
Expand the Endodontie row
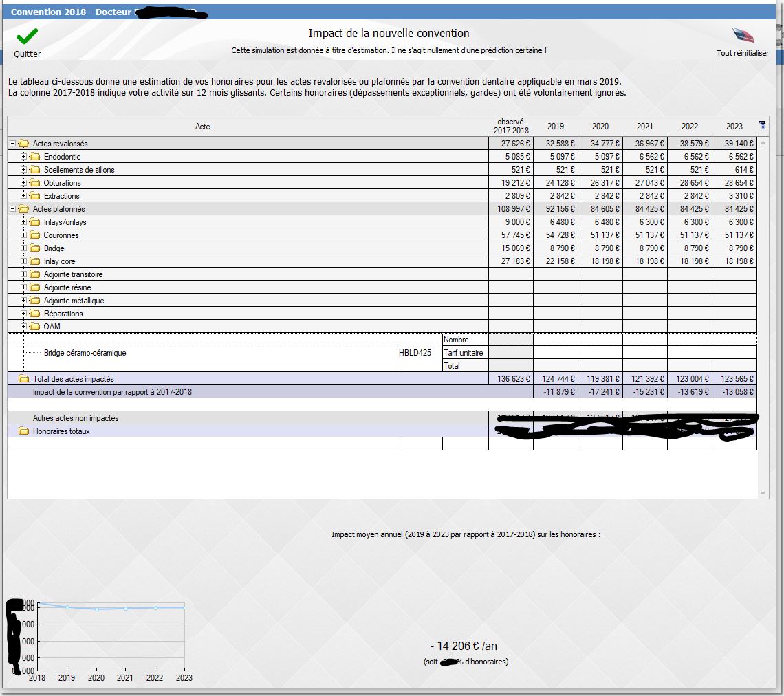point(23,157)
